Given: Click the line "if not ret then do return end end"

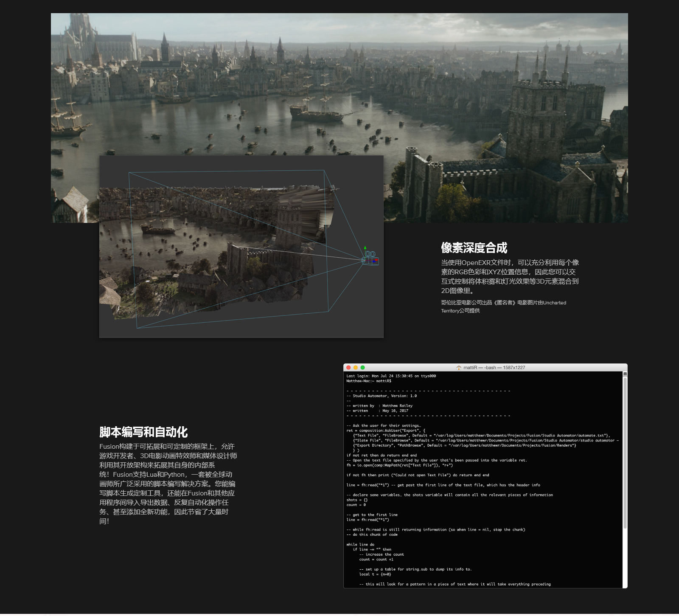Looking at the screenshot, I should click(382, 455).
